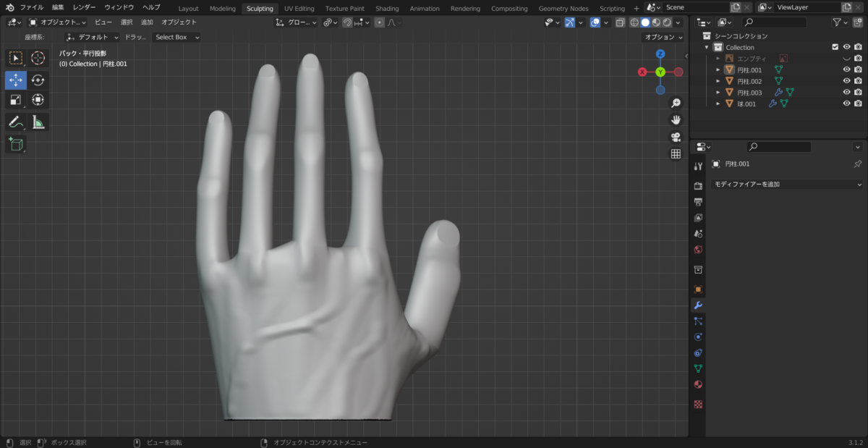Toggle visibility of 球.001
Image resolution: width=868 pixels, height=448 pixels.
click(846, 103)
